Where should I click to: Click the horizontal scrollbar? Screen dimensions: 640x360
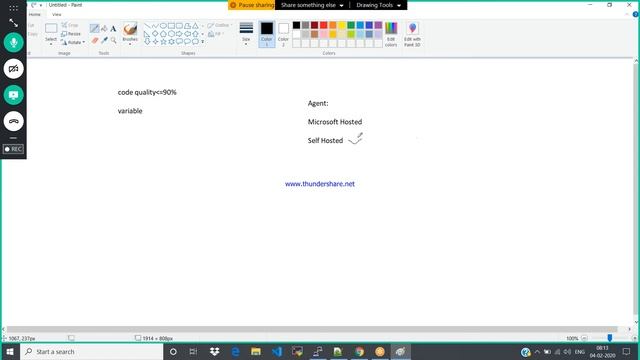pyautogui.click(x=312, y=329)
